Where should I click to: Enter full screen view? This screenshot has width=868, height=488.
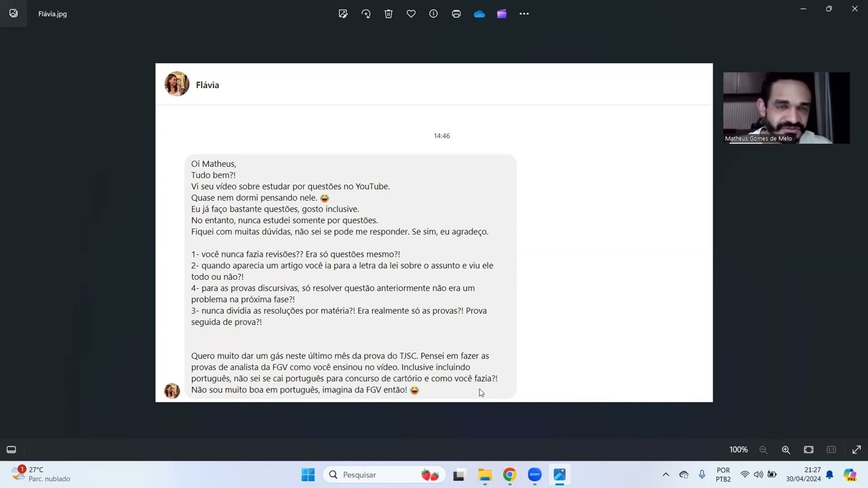(x=856, y=449)
